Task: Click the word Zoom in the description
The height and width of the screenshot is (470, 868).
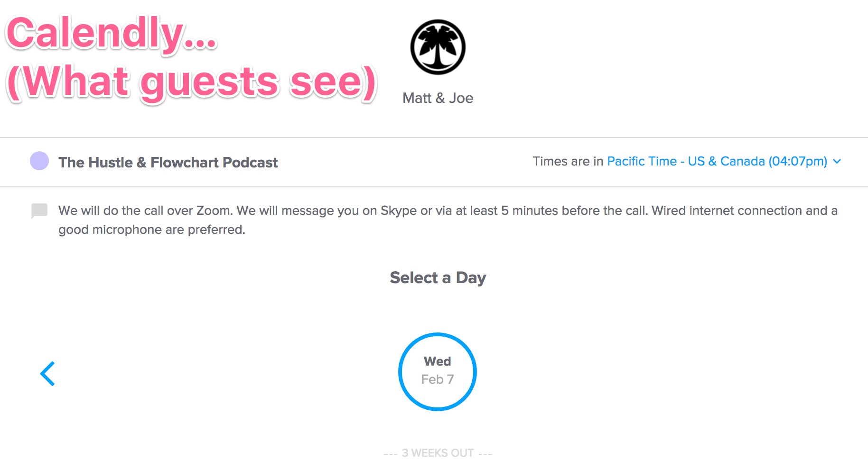Action: pyautogui.click(x=214, y=211)
